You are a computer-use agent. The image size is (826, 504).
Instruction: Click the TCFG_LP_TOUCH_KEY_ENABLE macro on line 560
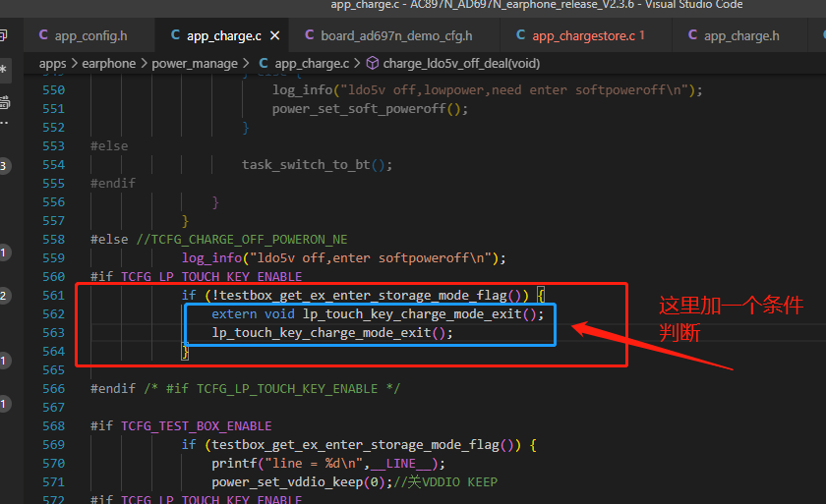coord(211,277)
